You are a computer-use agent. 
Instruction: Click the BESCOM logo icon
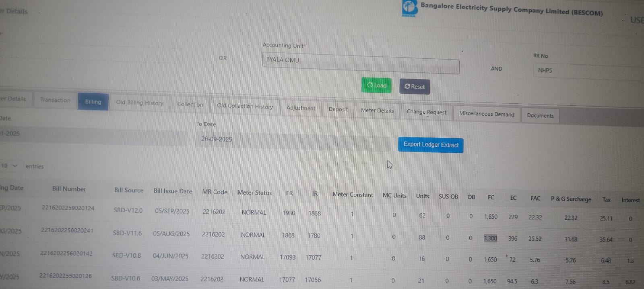click(409, 8)
